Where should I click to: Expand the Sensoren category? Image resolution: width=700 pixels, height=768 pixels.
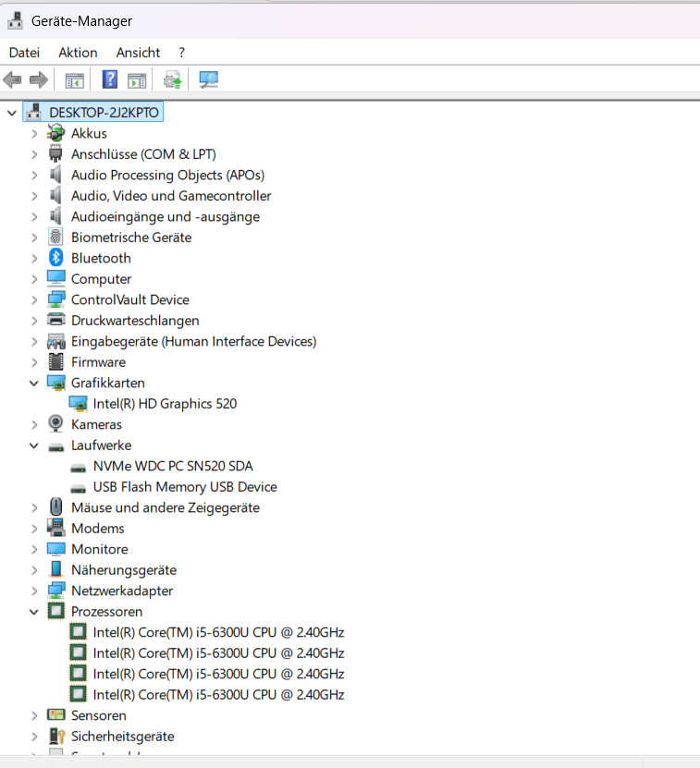coord(34,715)
